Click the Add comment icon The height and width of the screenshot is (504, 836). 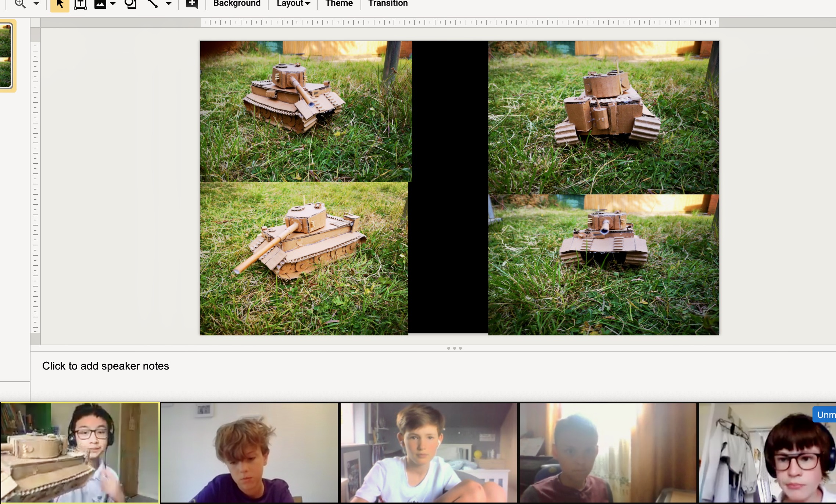tap(192, 4)
